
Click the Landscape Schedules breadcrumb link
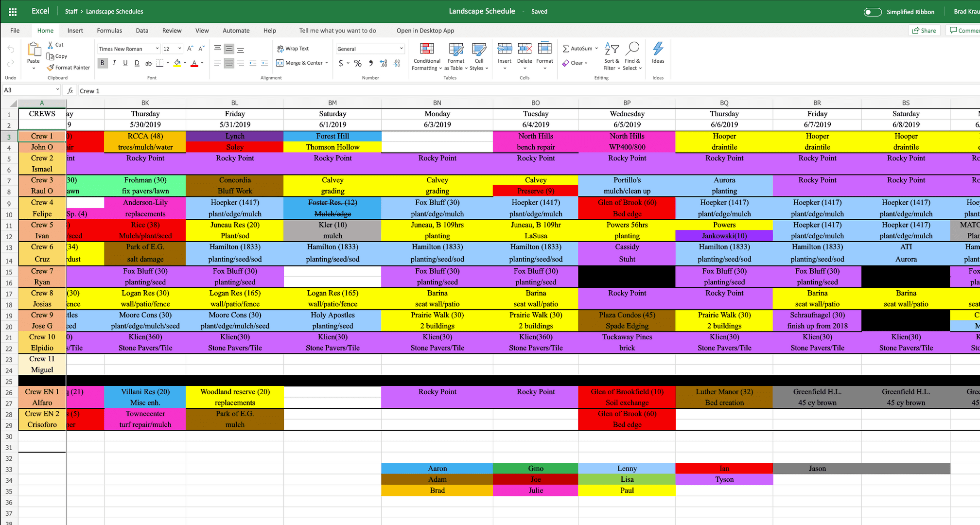tap(114, 12)
